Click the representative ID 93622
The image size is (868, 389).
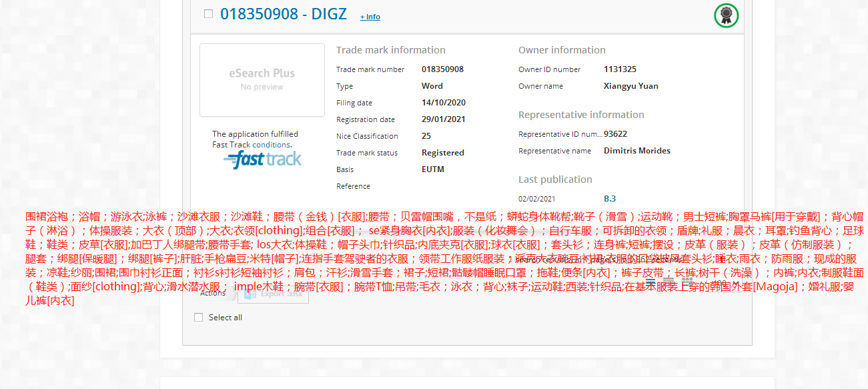615,134
